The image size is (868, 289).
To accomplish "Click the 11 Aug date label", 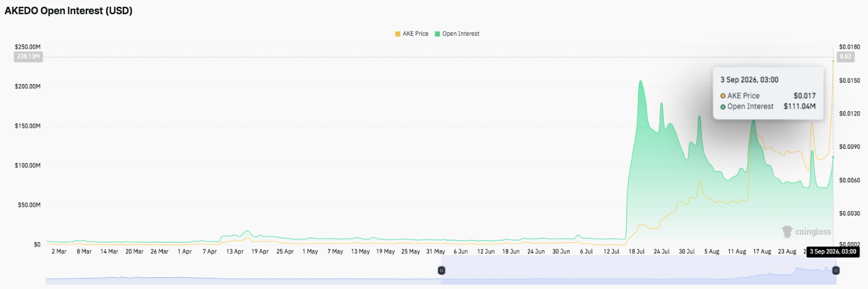I will coord(737,251).
